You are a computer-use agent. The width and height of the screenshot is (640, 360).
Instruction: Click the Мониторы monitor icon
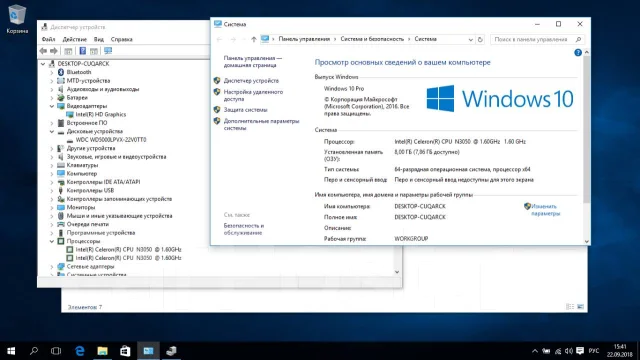61,207
